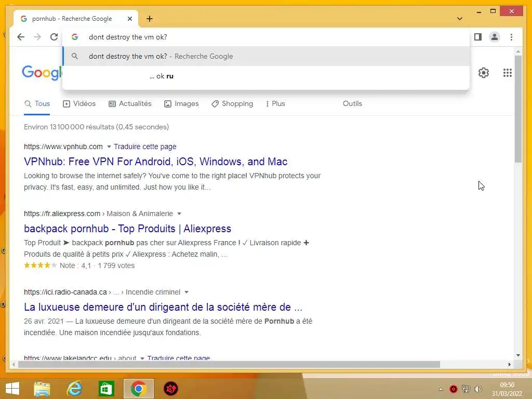
Task: Launch Internet Explorer from taskbar
Action: tap(74, 389)
